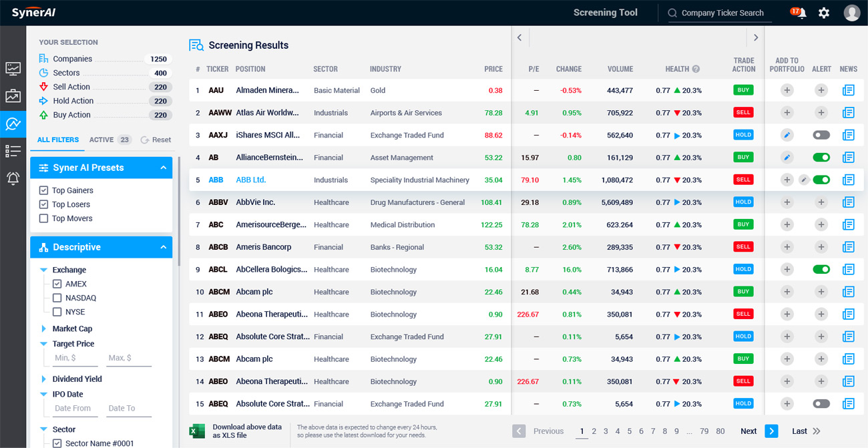Toggle the ABCL alert switch
The image size is (868, 448).
tap(821, 269)
